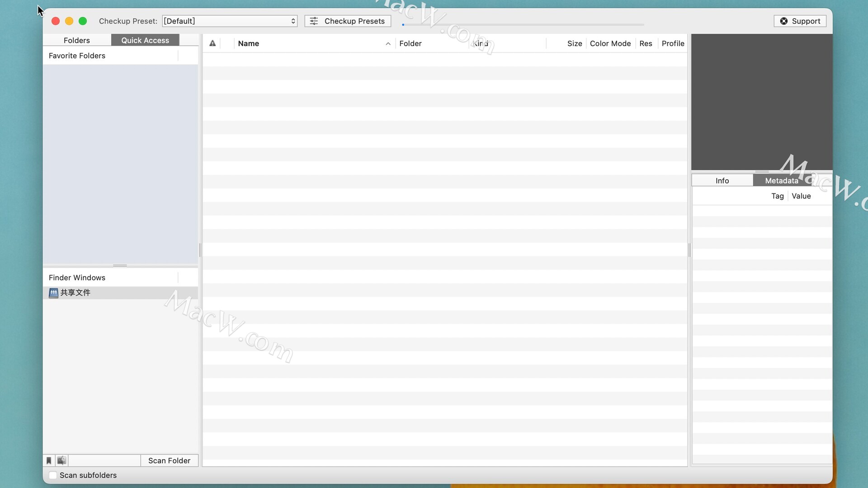Click the sliders icon on Checkup Presets button
The width and height of the screenshot is (868, 488).
pos(314,21)
